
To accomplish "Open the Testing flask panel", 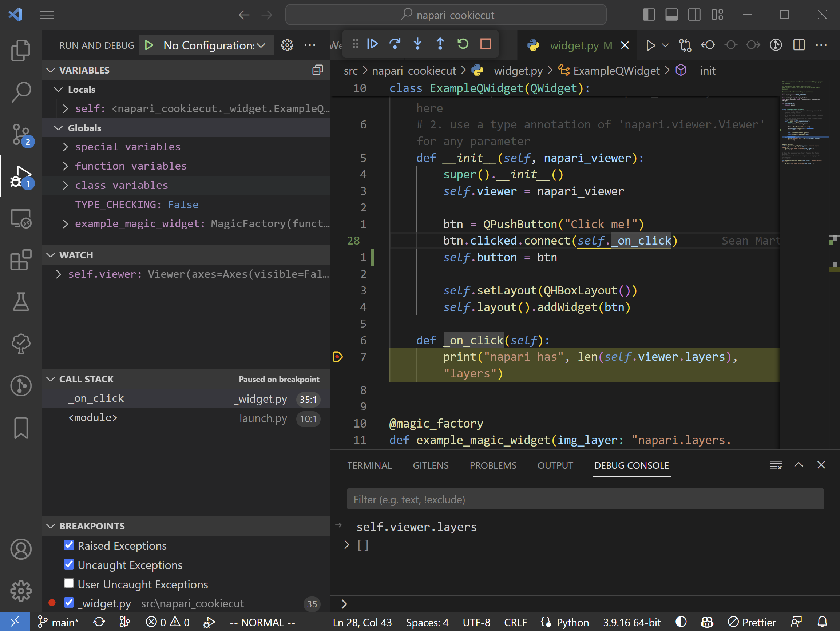I will [x=21, y=302].
